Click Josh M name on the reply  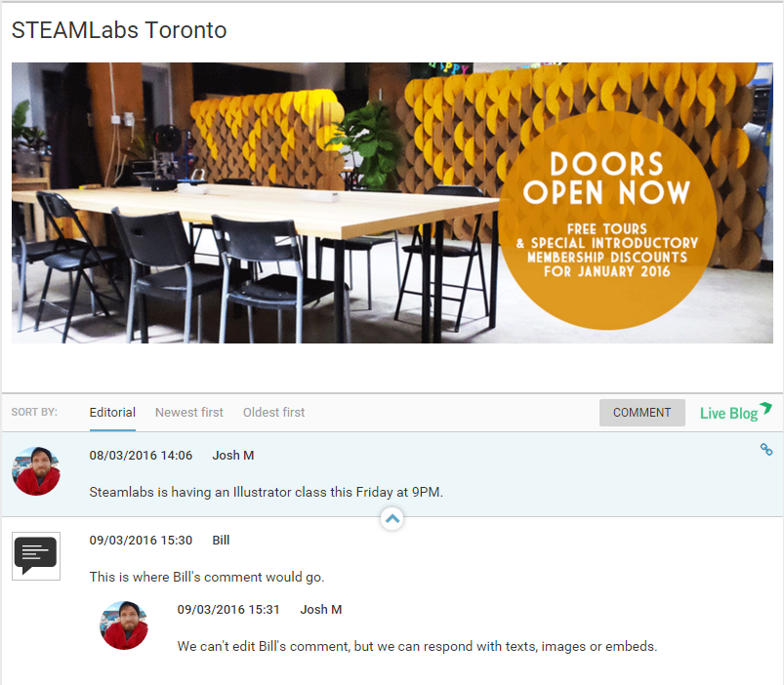[x=321, y=610]
